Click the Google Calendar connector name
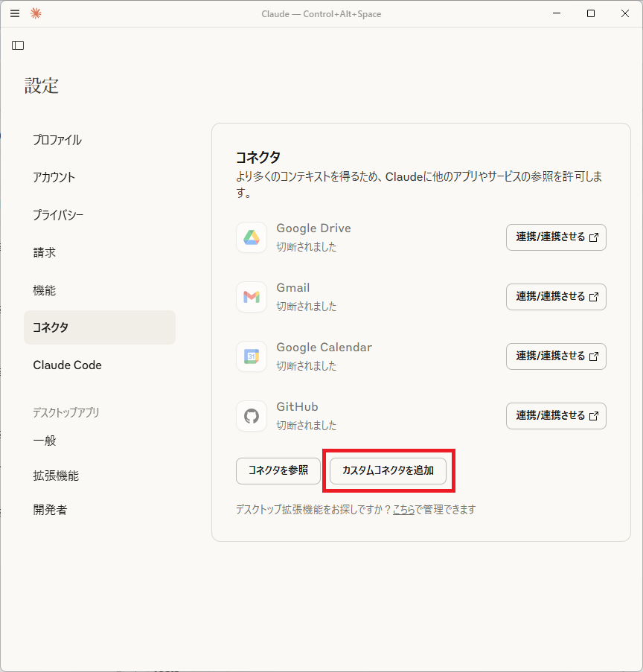This screenshot has width=643, height=672. (324, 348)
